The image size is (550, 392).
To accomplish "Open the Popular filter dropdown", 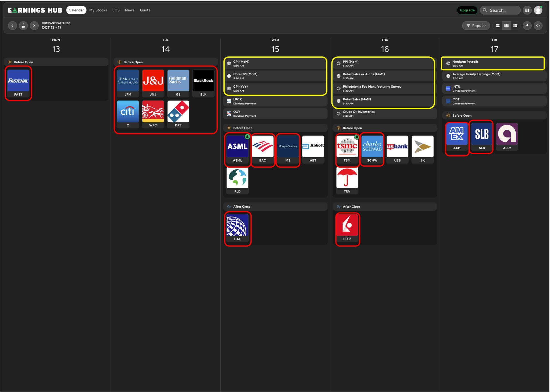I will tap(476, 26).
